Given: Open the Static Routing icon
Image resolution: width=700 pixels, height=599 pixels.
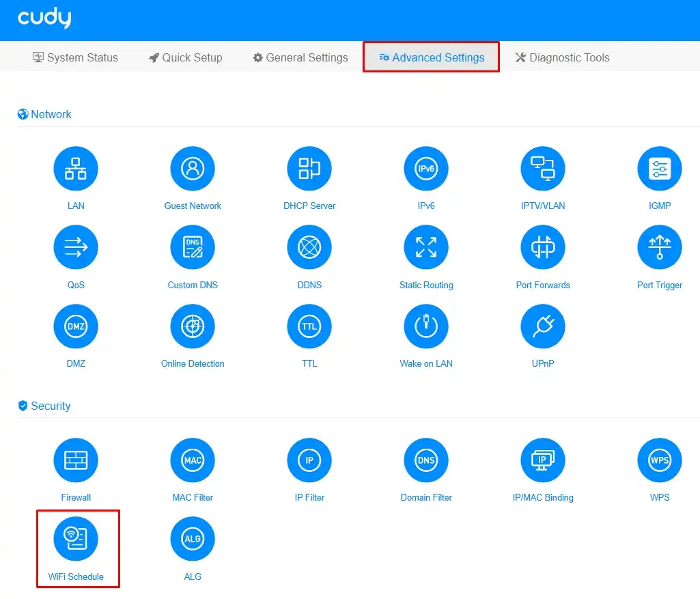Looking at the screenshot, I should coord(426,247).
